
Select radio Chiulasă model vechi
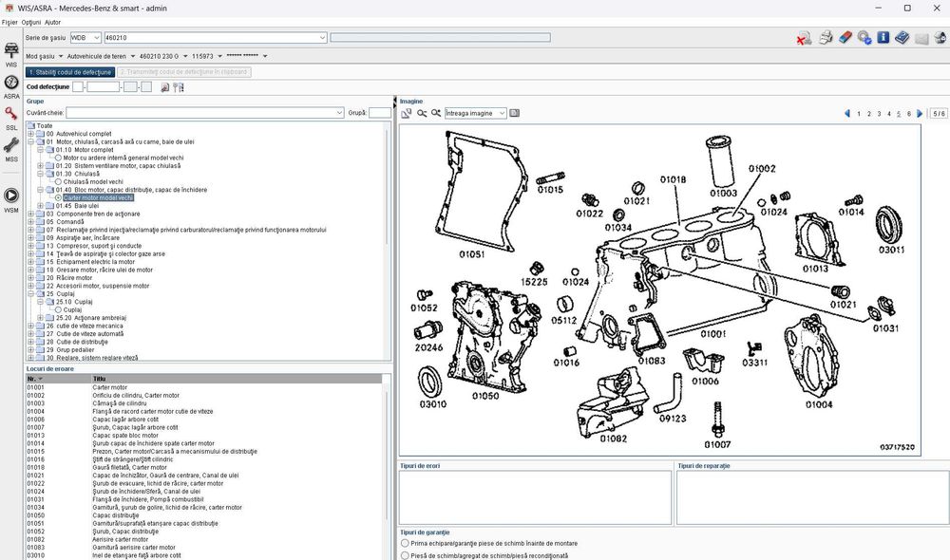point(58,181)
